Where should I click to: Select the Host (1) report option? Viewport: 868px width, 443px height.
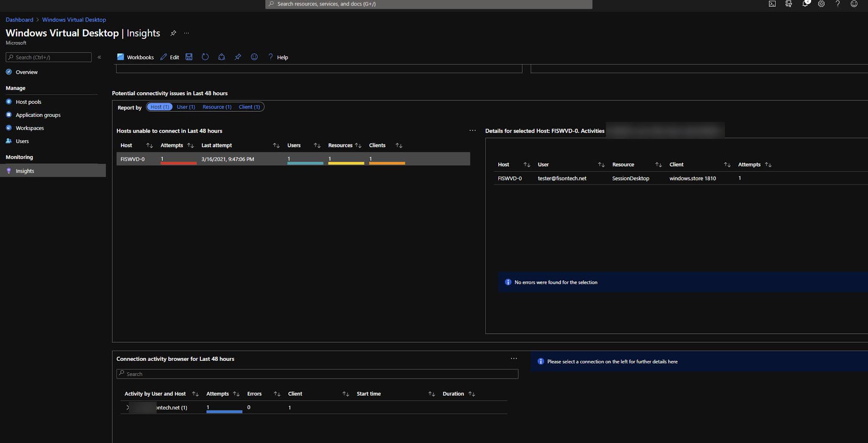[160, 107]
